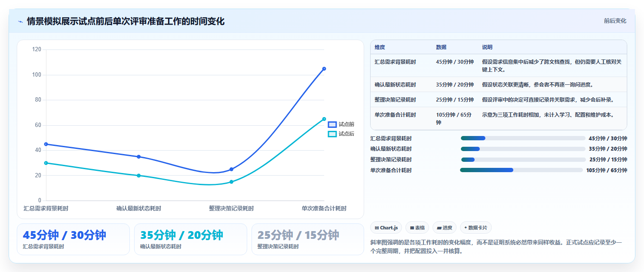
Task: Select table cell 确认最新状态耗时
Action: pyautogui.click(x=395, y=85)
